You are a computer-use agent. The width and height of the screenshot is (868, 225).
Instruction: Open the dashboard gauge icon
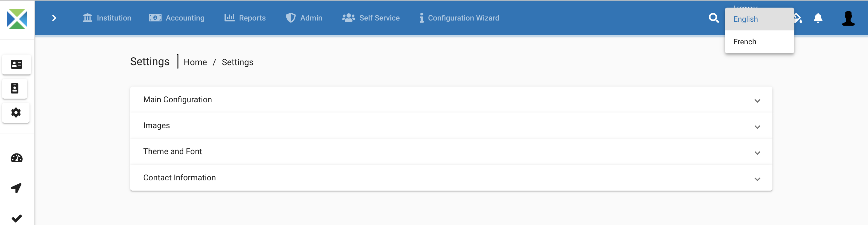(x=17, y=158)
